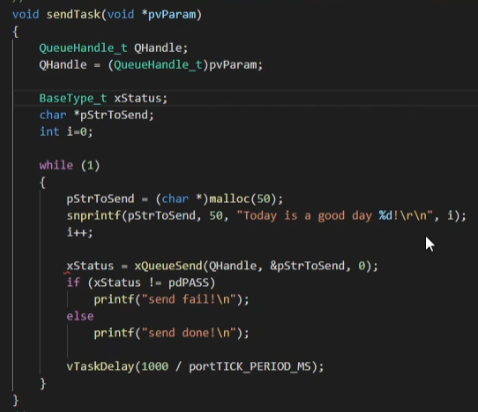Click the BaseType_t type keyword
This screenshot has width=478, height=412.
pyautogui.click(x=73, y=98)
